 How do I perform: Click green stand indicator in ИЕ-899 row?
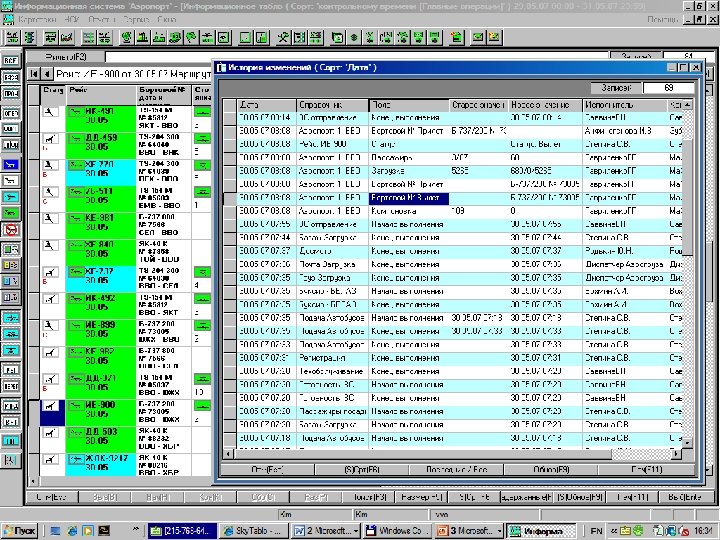point(202,326)
